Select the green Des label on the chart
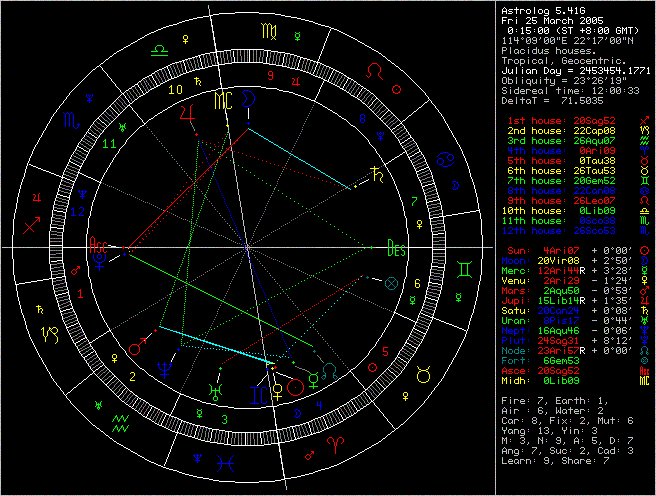 (396, 250)
